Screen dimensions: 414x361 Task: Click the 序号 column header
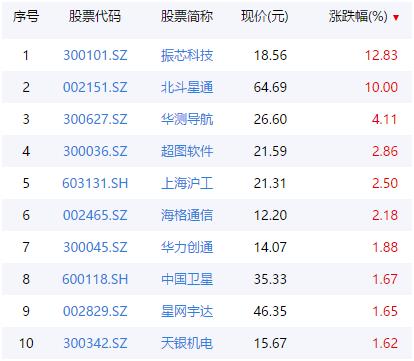pyautogui.click(x=26, y=16)
